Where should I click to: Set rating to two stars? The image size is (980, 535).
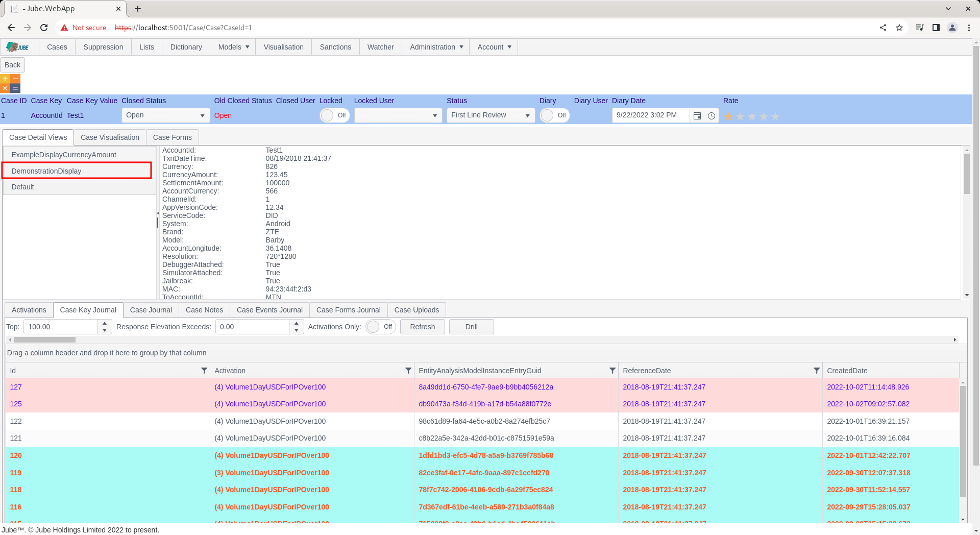point(740,116)
